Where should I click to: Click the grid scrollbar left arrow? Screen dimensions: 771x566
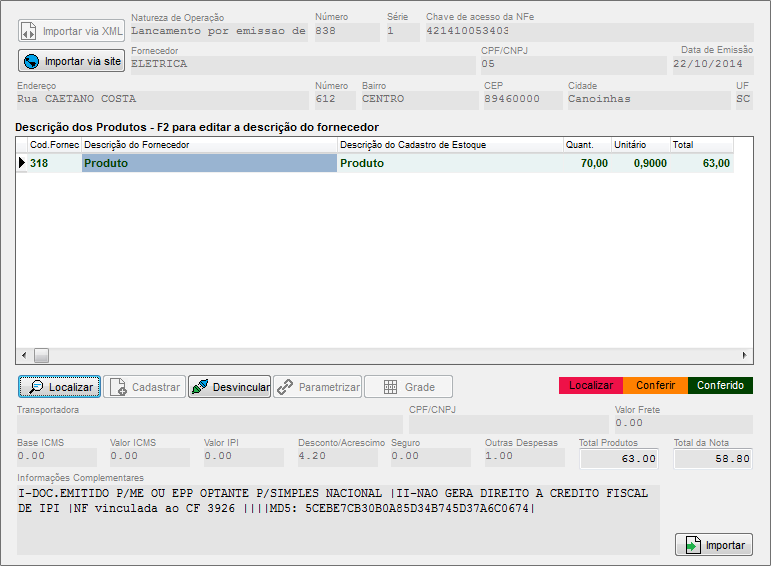[24, 355]
